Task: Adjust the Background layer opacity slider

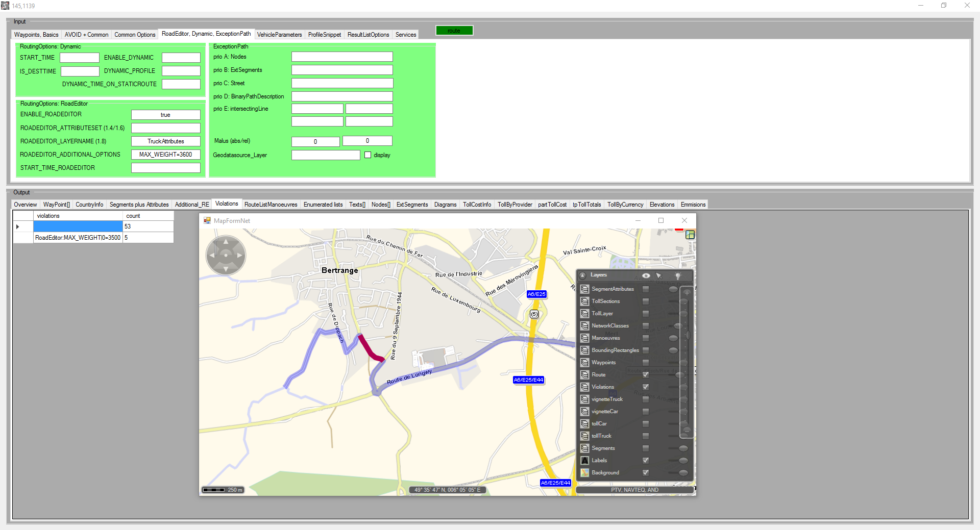Action: (683, 473)
